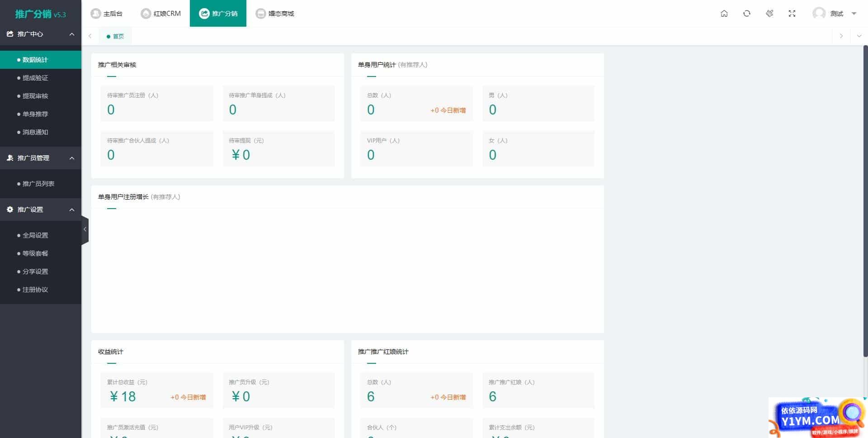Click 推广推广红娘 (人) count card
Viewport: 868px width, 438px height.
click(538, 390)
